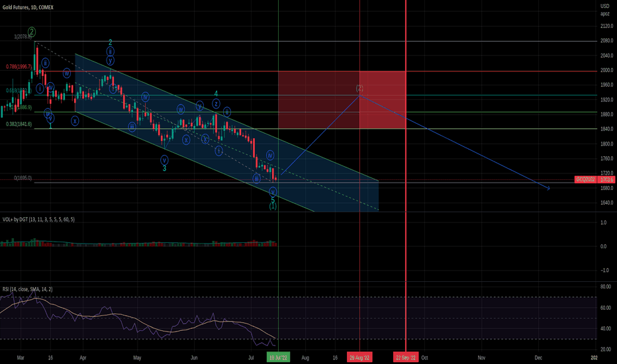Click the 1920.0 price axis value
The image size is (617, 364).
click(606, 99)
